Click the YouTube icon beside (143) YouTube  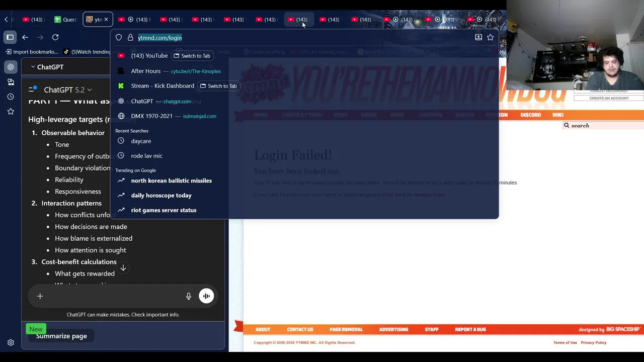click(x=121, y=56)
